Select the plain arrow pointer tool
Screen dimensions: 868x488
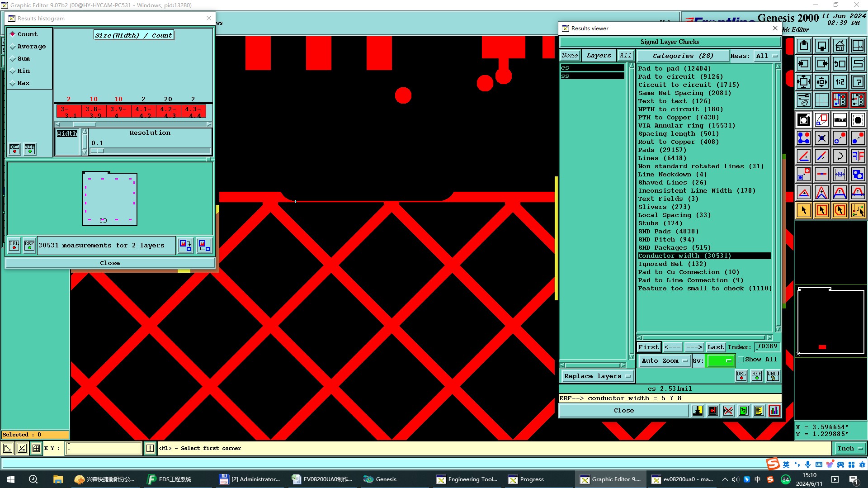pos(804,210)
